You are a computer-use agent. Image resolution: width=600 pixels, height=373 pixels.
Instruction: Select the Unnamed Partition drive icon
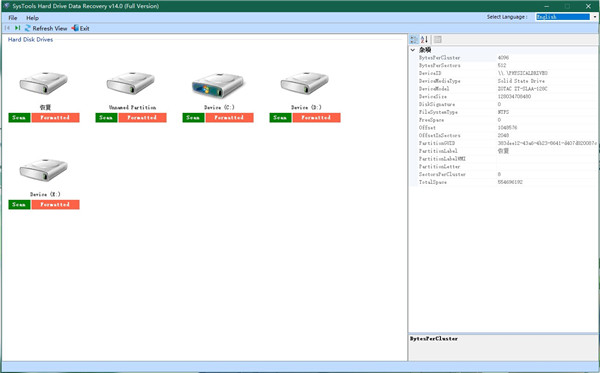coord(131,83)
